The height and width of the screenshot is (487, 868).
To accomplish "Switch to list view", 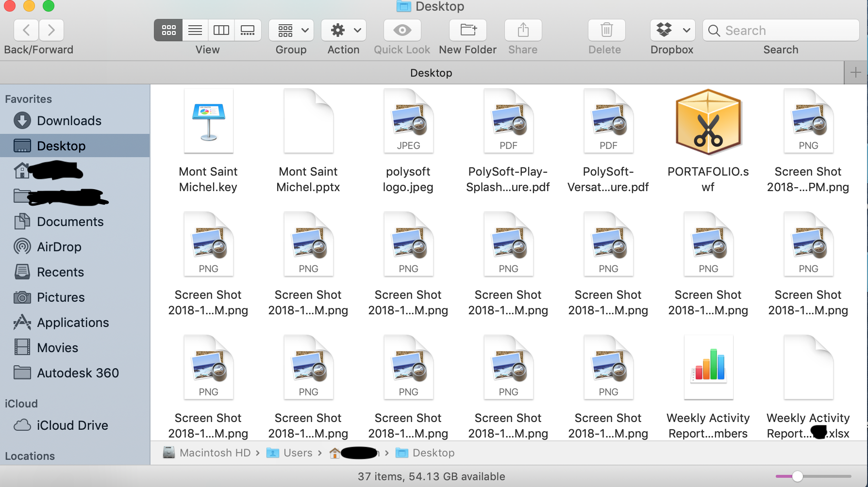I will (x=195, y=30).
